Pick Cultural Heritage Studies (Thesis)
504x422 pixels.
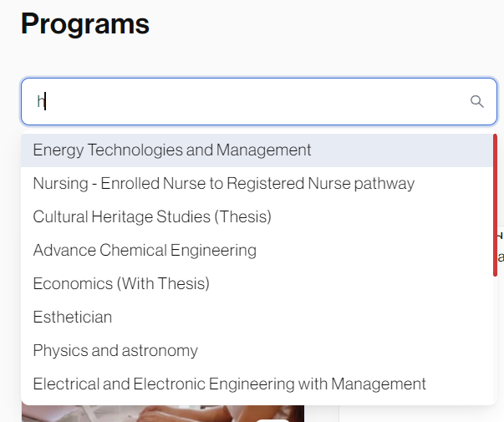point(152,217)
